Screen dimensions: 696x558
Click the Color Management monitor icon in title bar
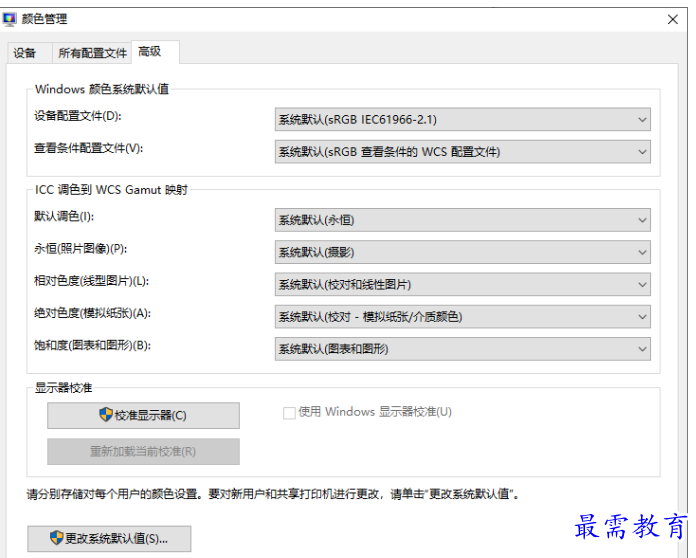10,19
